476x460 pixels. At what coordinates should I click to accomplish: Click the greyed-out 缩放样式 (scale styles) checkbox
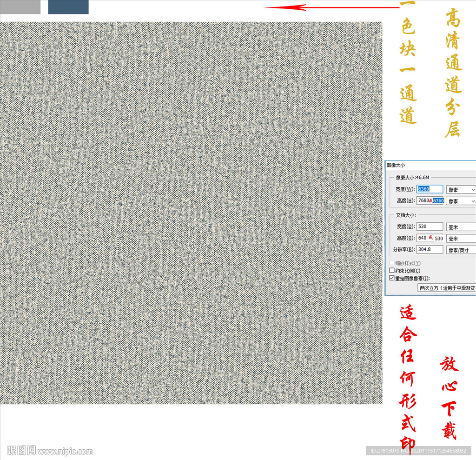click(392, 262)
